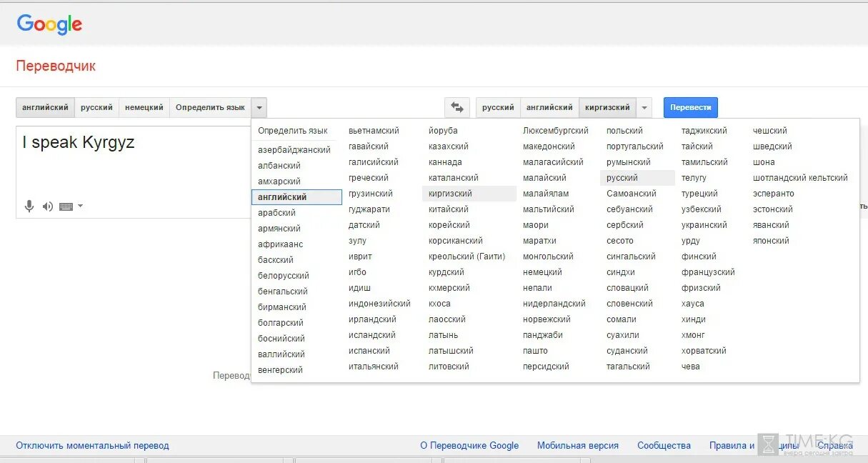This screenshot has height=463, width=868.
Task: Pick эсперанто from the language list
Action: (773, 194)
